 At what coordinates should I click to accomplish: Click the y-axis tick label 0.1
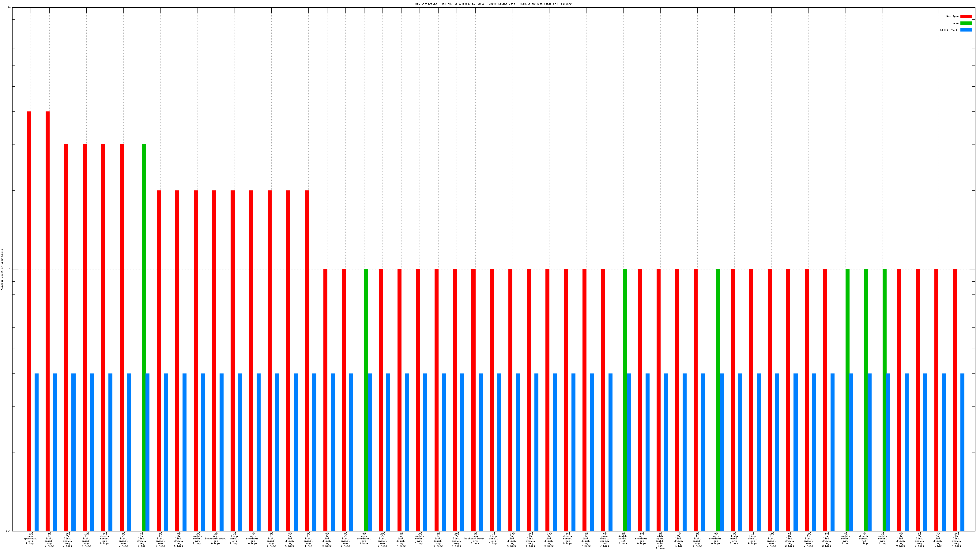[8, 531]
